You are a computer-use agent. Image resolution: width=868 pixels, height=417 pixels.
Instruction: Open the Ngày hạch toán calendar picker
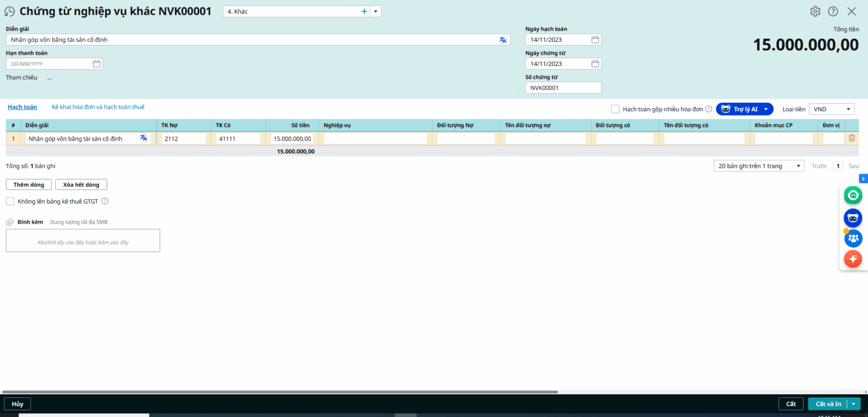pos(595,40)
